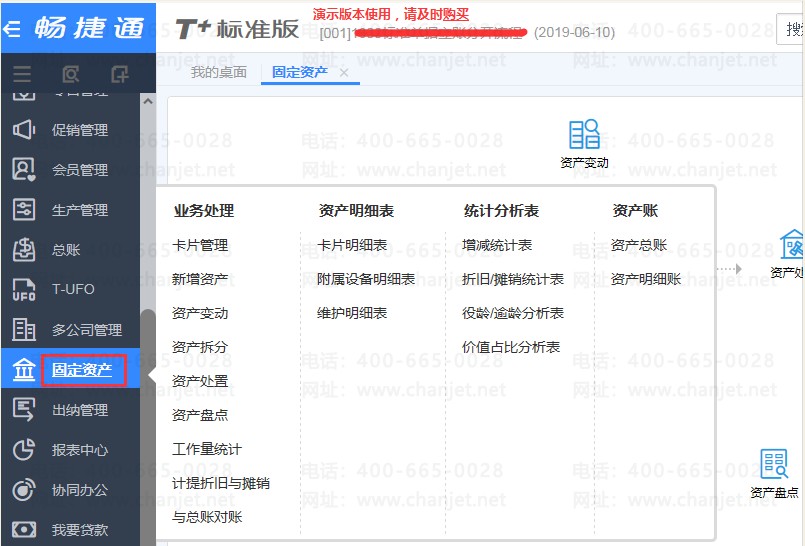Click the search input field at top right
This screenshot has width=805, height=546.
791,29
